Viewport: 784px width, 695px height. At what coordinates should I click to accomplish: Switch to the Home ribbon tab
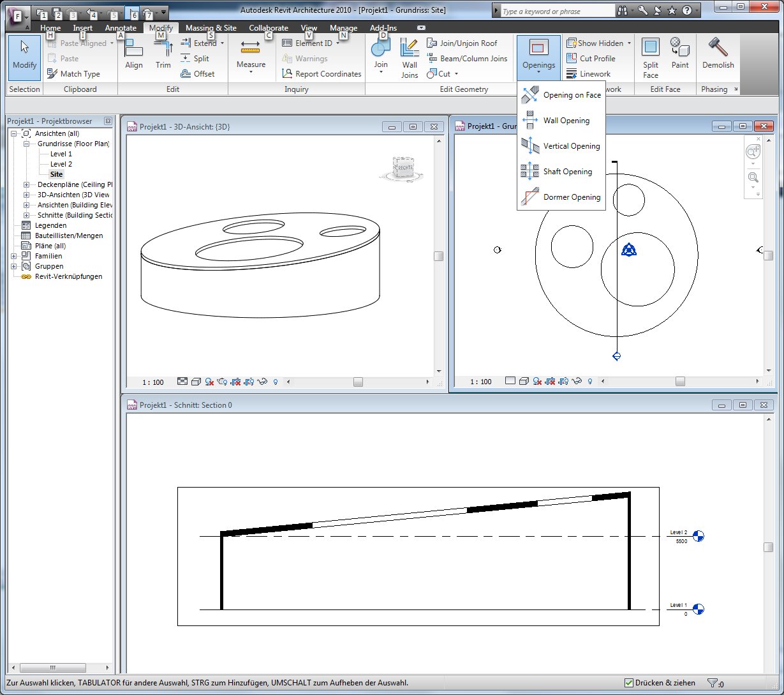click(x=50, y=28)
